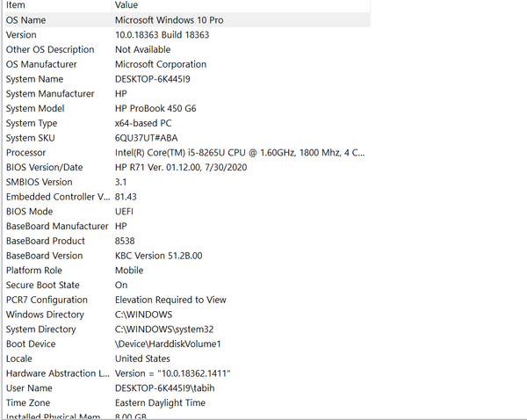Click the United States value
The height and width of the screenshot is (420, 527).
click(x=142, y=358)
